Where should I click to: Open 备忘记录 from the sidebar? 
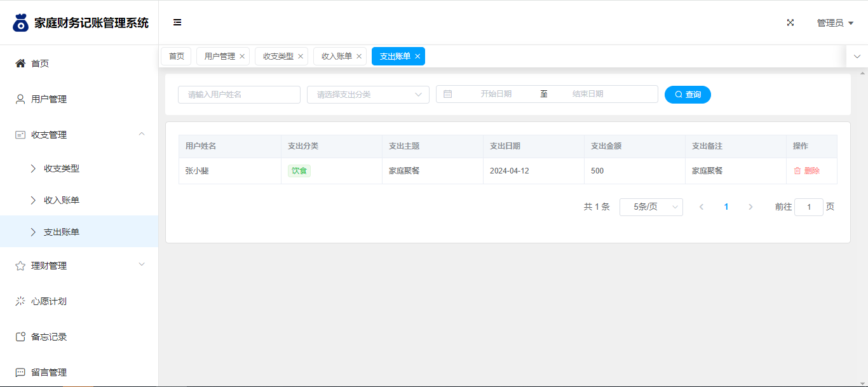pyautogui.click(x=49, y=337)
